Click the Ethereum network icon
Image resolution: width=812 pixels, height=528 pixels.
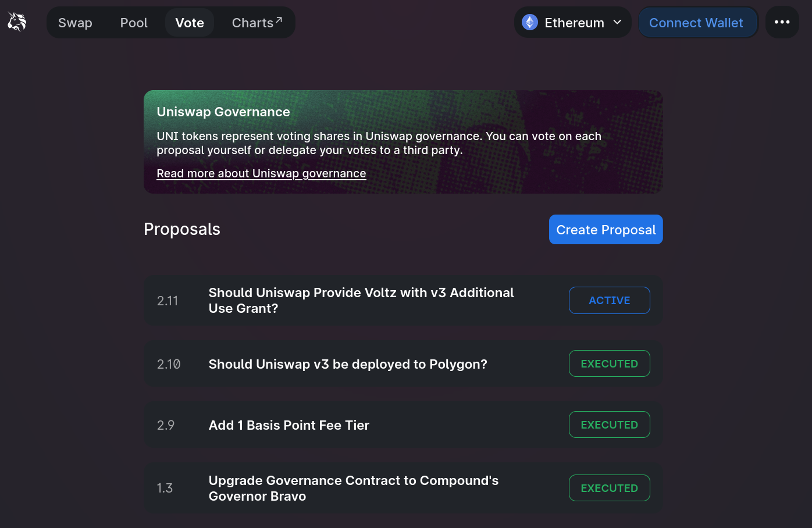[530, 23]
